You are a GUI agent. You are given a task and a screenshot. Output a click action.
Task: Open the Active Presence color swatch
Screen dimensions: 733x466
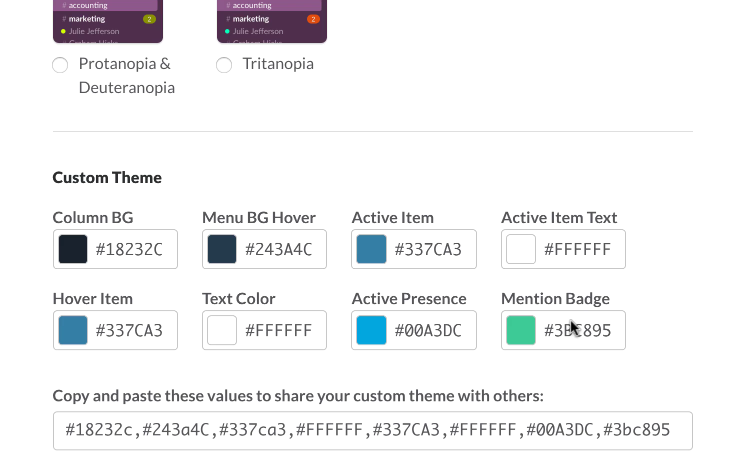[x=372, y=330]
